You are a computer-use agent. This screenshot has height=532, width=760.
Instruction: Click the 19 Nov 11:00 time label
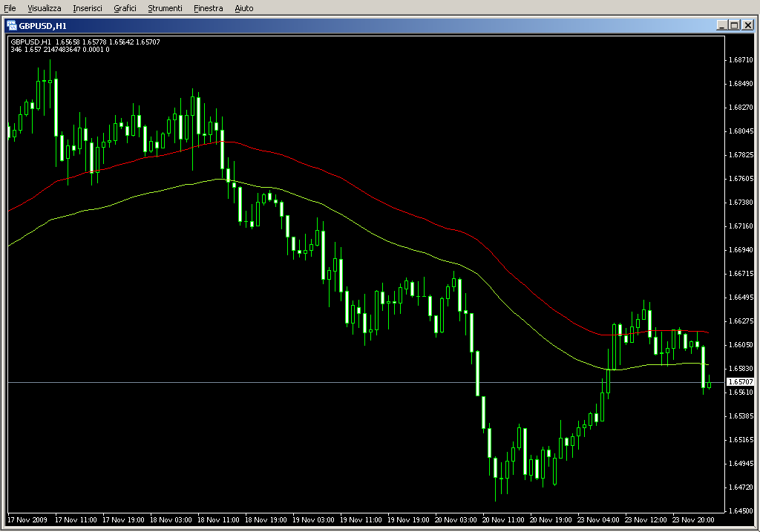(361, 520)
